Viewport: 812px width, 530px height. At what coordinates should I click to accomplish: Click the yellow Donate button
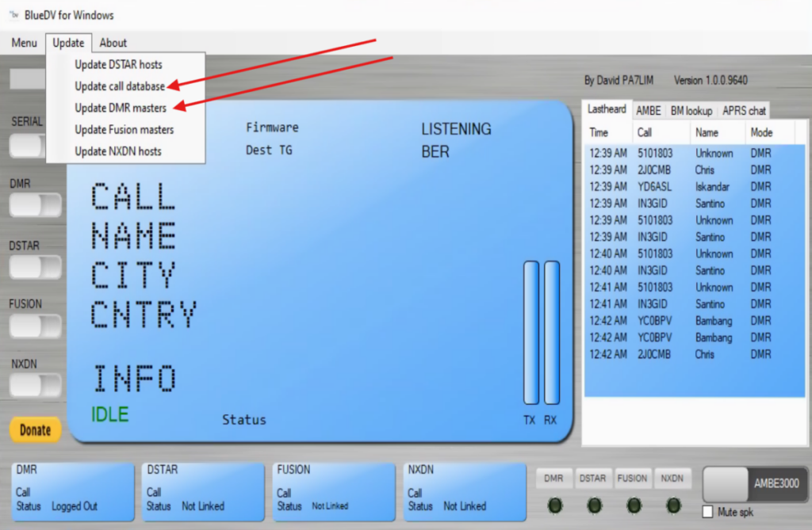35,429
